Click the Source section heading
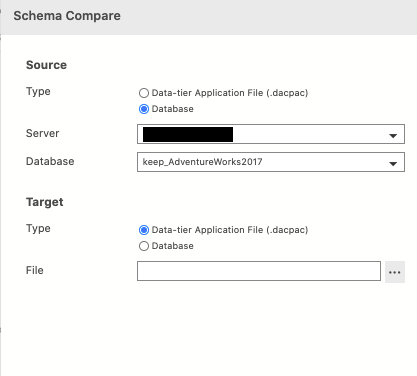Image resolution: width=417 pixels, height=376 pixels. click(46, 65)
